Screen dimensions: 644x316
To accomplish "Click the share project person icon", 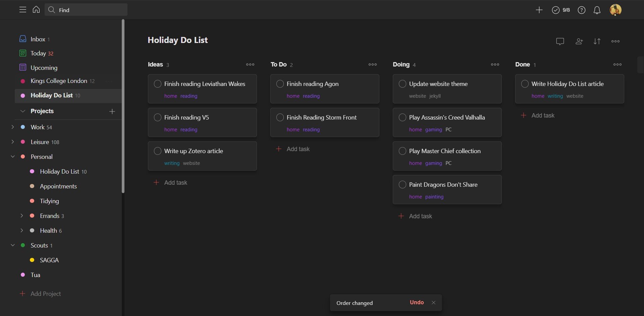I will [x=579, y=41].
